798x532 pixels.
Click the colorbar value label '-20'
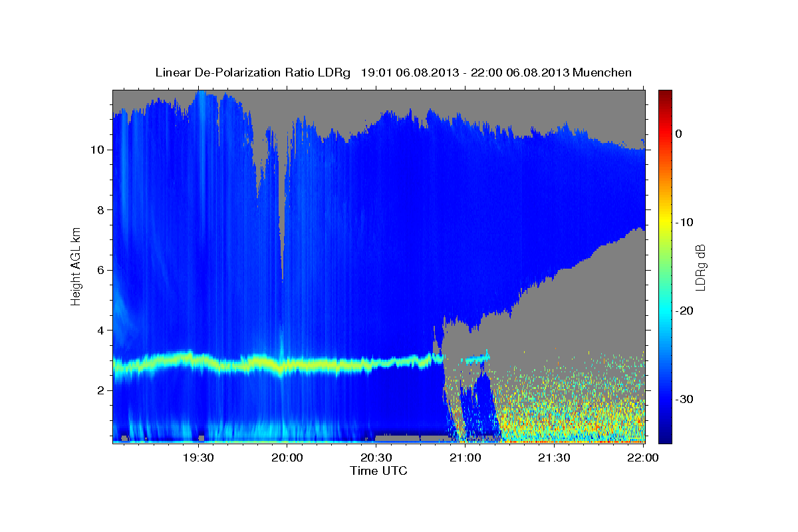(685, 311)
